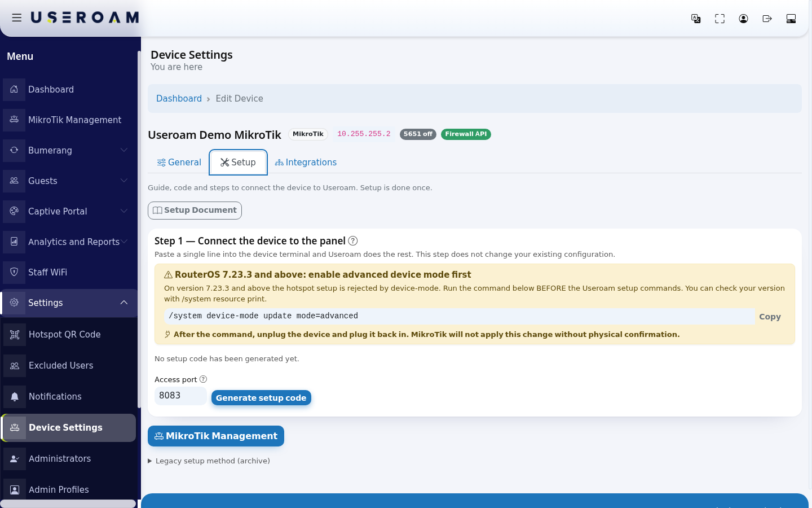Click the panel layout icon in header
This screenshot has height=508, width=812.
click(791, 19)
